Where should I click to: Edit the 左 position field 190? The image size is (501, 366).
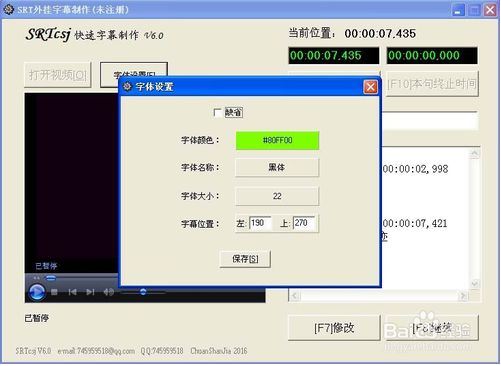pos(260,223)
